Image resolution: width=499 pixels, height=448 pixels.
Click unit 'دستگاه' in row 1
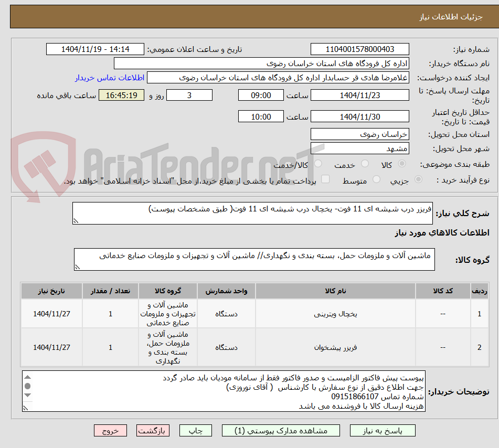click(226, 314)
